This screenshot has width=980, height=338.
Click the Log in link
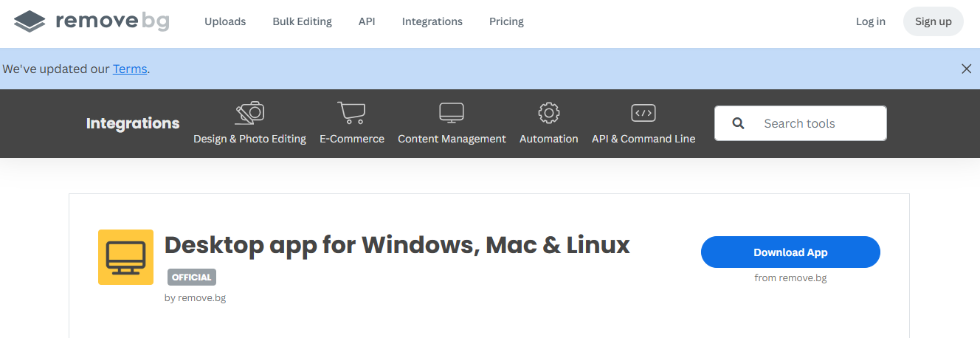871,21
